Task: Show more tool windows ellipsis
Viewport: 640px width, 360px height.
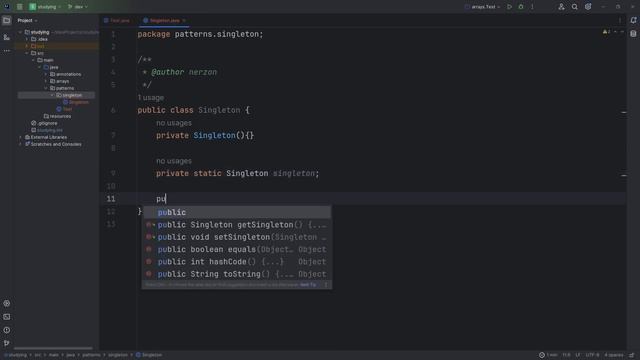Action: pos(7,51)
